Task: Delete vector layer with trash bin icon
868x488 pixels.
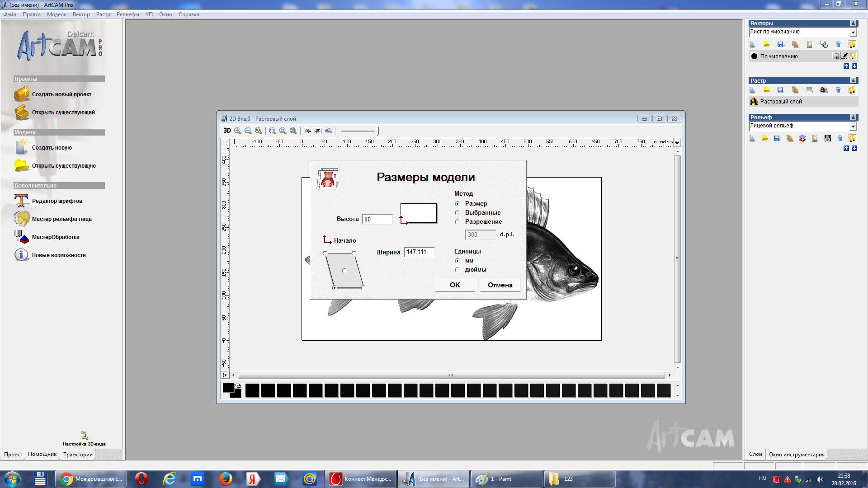Action: [838, 44]
